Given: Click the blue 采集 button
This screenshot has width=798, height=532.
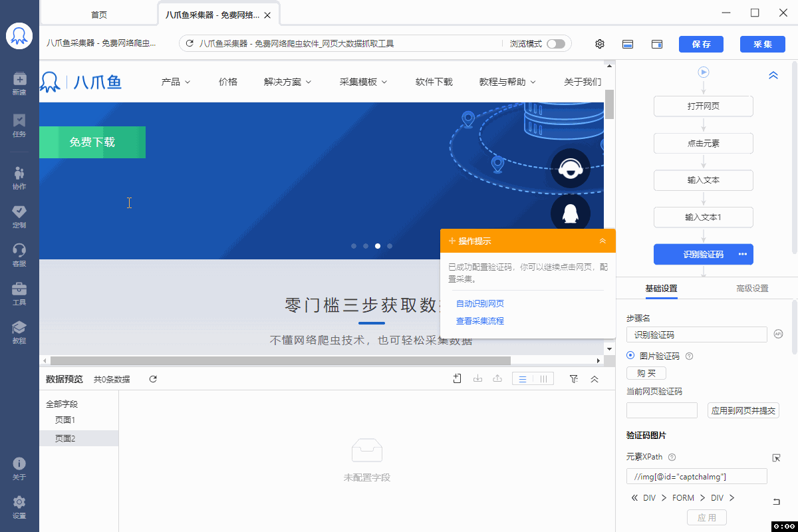Looking at the screenshot, I should click(762, 44).
